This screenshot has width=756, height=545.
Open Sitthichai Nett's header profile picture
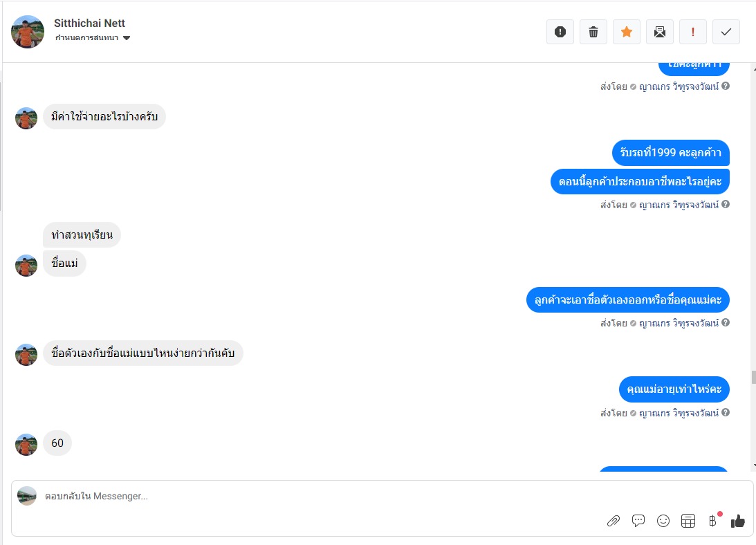[28, 32]
